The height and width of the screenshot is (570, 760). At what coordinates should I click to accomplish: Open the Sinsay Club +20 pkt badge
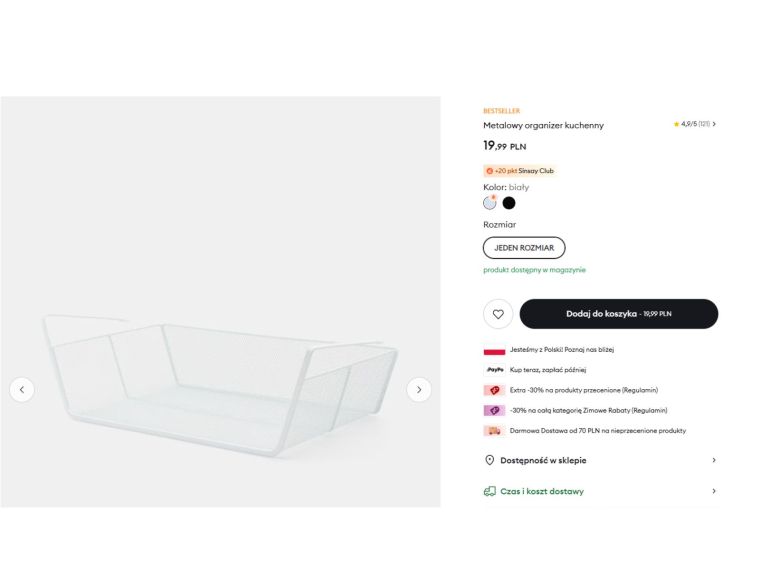tap(519, 171)
